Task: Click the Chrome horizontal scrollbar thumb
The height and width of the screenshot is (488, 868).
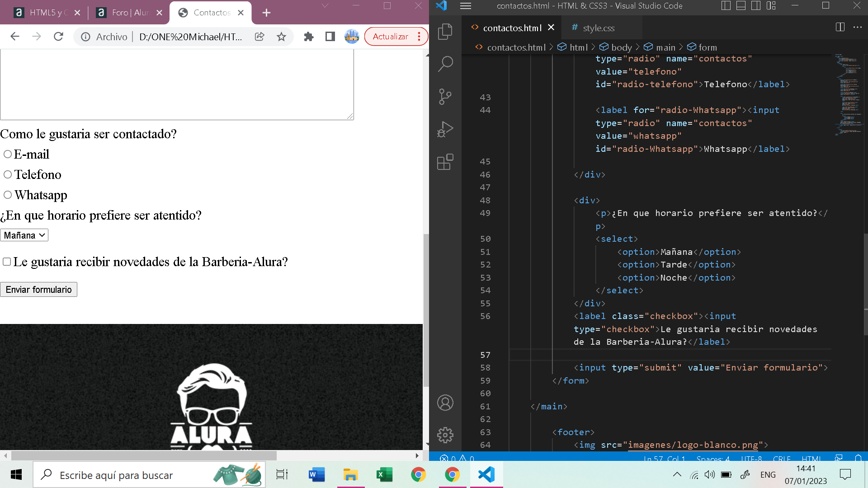Action: coord(144,455)
